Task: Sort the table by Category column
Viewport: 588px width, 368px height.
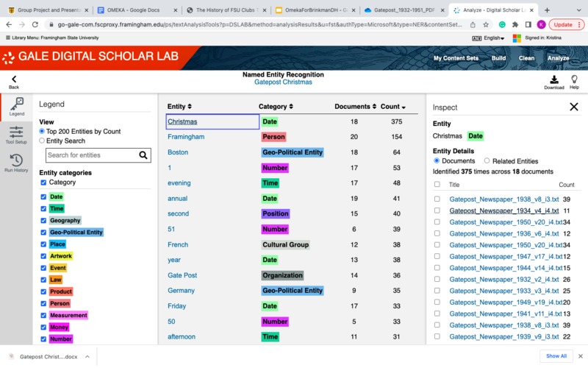Action: coord(276,107)
